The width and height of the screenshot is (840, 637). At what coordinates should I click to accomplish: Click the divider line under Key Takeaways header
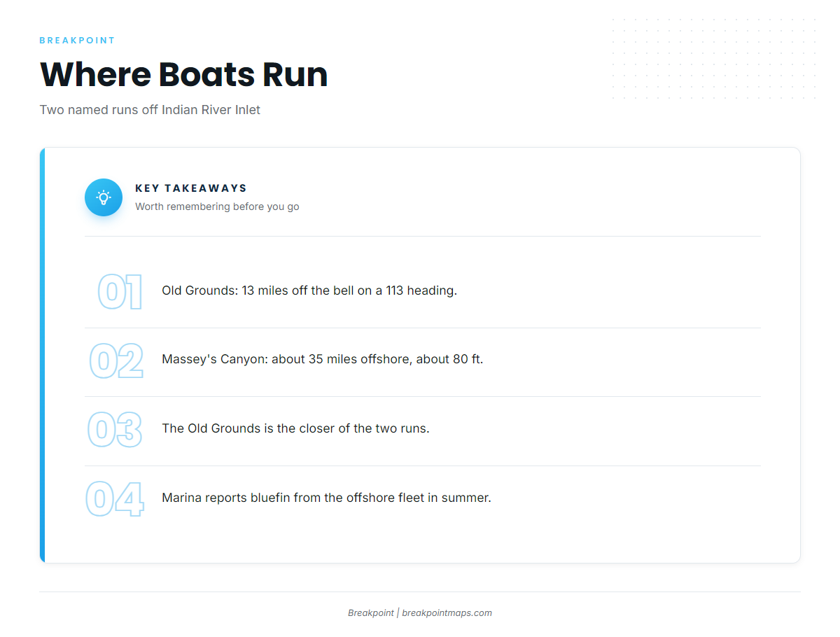pyautogui.click(x=422, y=237)
